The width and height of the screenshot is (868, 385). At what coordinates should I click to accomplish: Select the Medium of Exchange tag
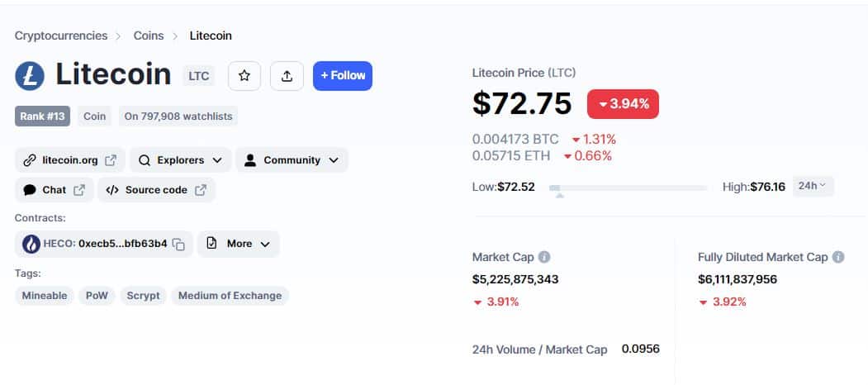[230, 296]
